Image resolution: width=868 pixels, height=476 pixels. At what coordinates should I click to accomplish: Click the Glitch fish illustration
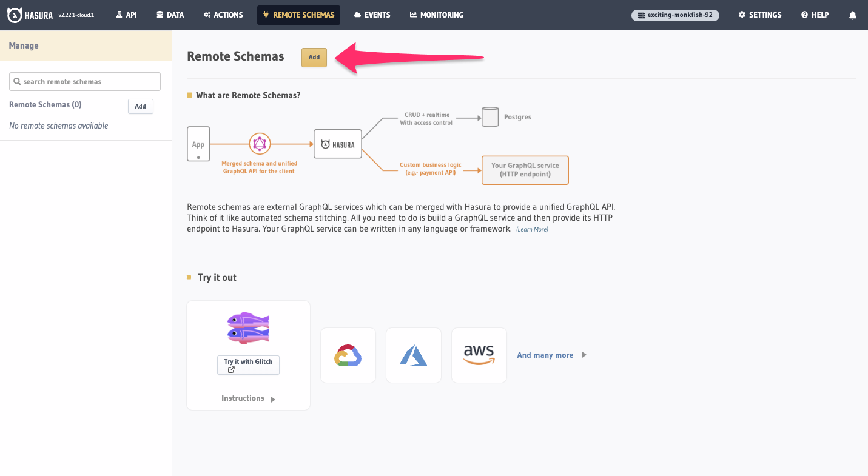(248, 327)
